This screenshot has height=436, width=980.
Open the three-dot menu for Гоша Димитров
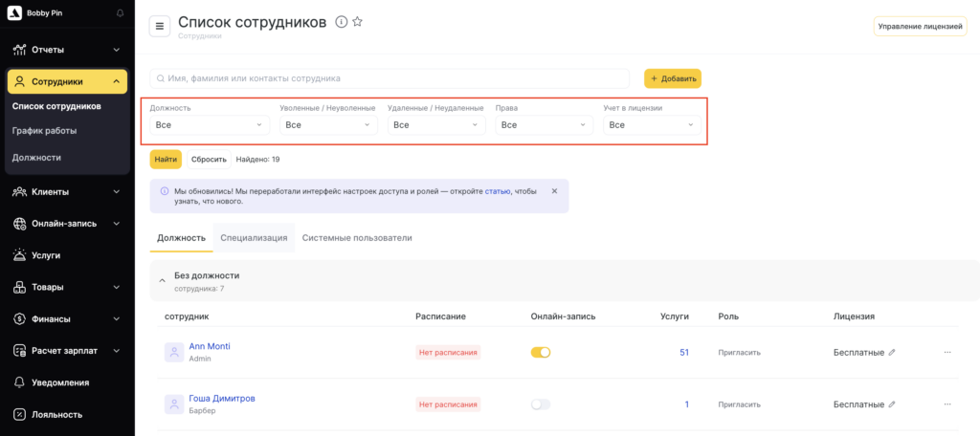pyautogui.click(x=947, y=404)
